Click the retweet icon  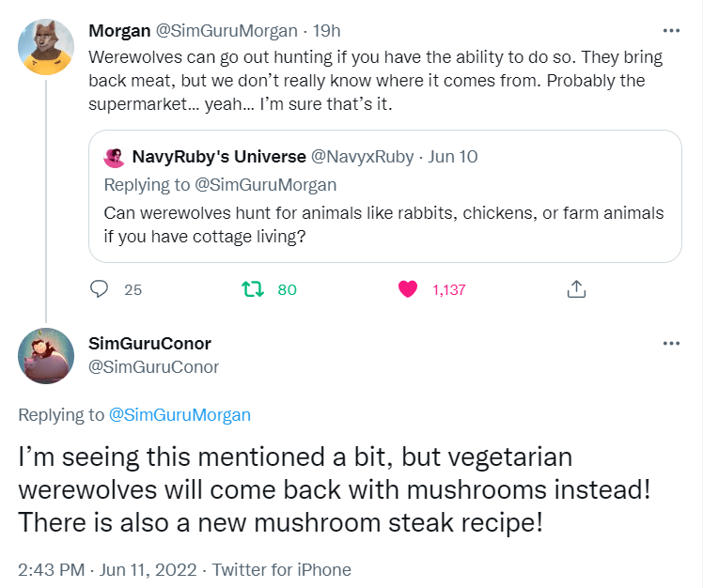(x=252, y=289)
